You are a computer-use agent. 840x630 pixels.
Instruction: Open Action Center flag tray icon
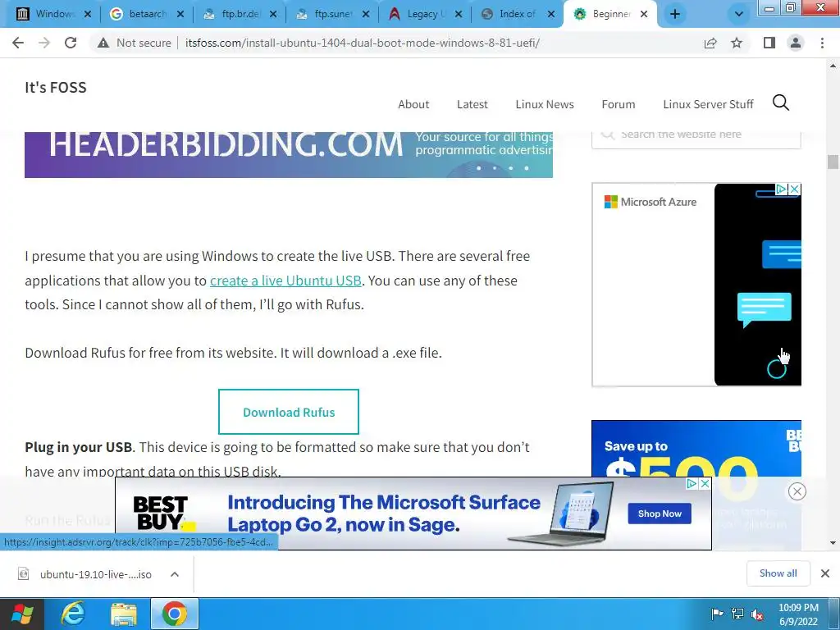point(717,614)
